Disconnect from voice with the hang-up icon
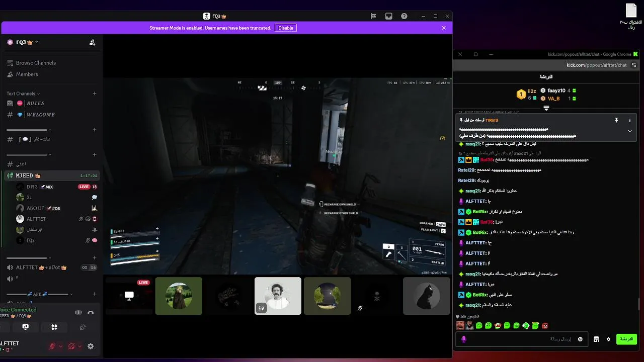Image resolution: width=644 pixels, height=362 pixels. pos(91,312)
